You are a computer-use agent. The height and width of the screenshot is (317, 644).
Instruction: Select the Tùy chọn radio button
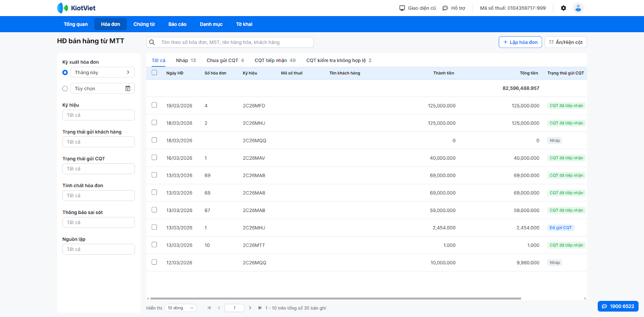[x=65, y=89]
